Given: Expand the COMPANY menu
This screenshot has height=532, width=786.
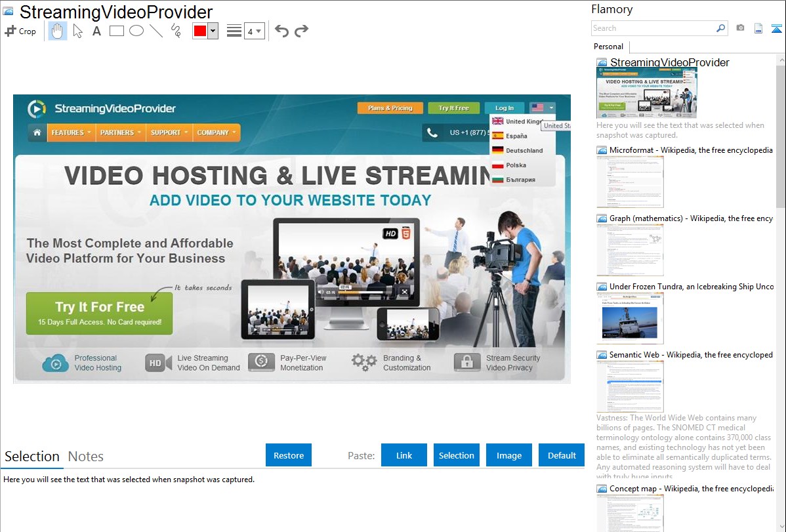Looking at the screenshot, I should point(216,133).
